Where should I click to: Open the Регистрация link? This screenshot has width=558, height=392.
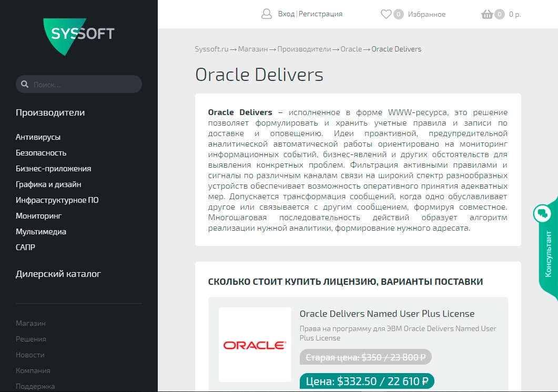[320, 14]
